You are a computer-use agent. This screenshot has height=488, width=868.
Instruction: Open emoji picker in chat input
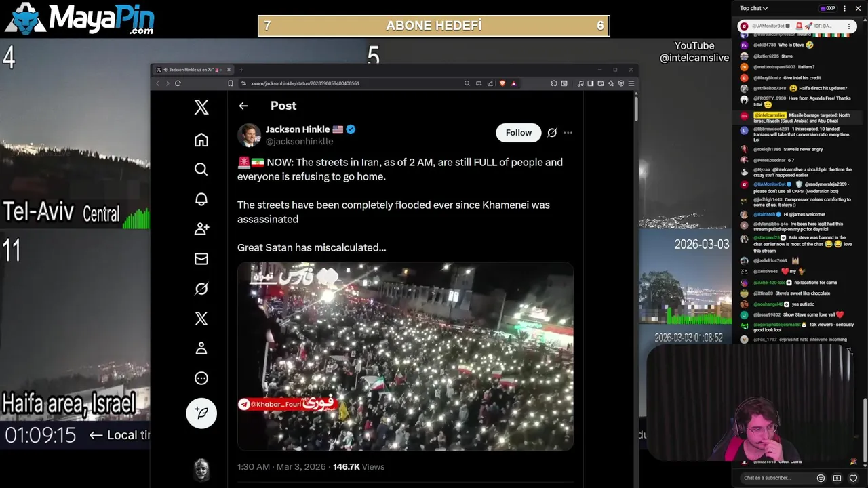click(x=821, y=478)
